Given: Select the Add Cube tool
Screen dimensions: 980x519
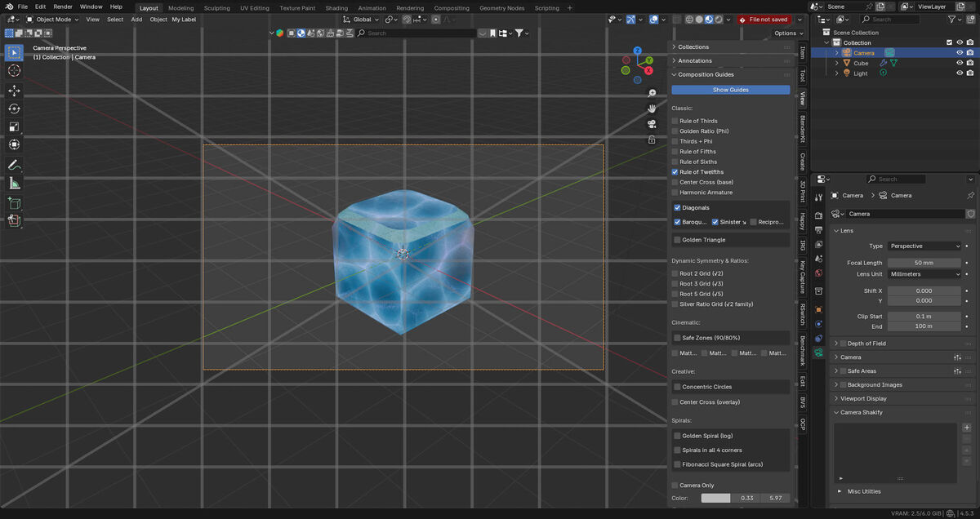Looking at the screenshot, I should (14, 202).
